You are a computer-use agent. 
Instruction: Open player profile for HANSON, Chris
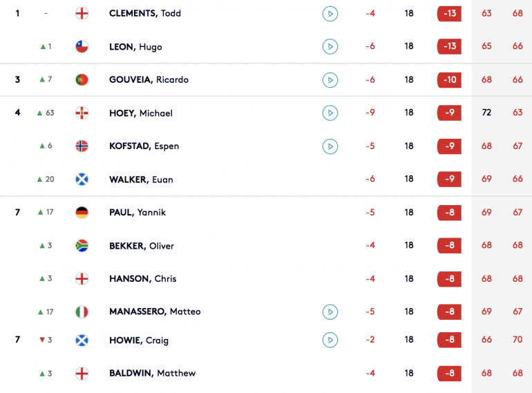(143, 279)
